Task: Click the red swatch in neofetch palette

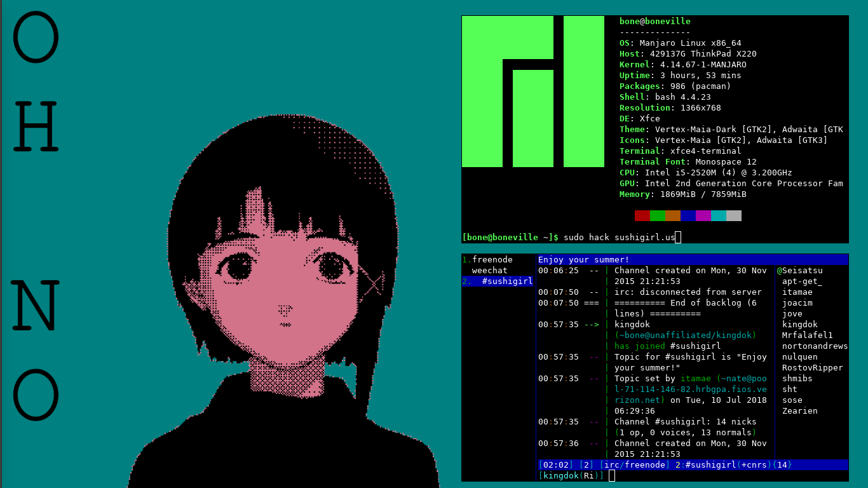Action: click(x=642, y=216)
